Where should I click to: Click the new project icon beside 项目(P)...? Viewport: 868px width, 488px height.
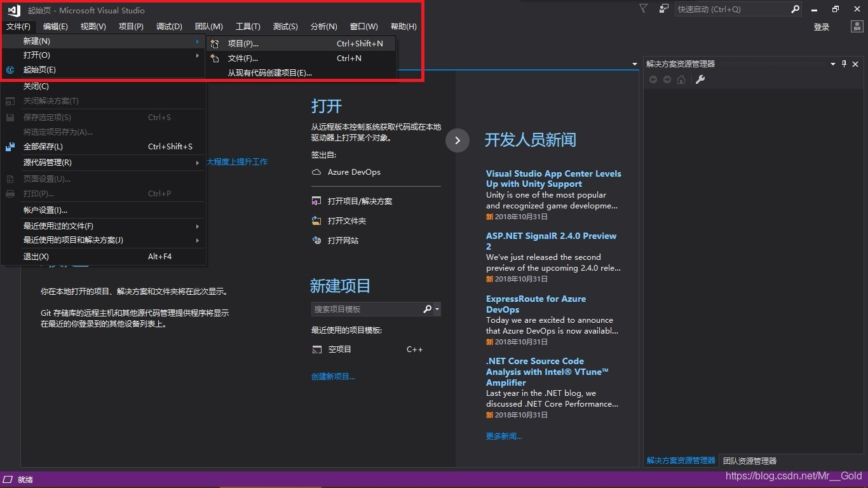(x=215, y=44)
